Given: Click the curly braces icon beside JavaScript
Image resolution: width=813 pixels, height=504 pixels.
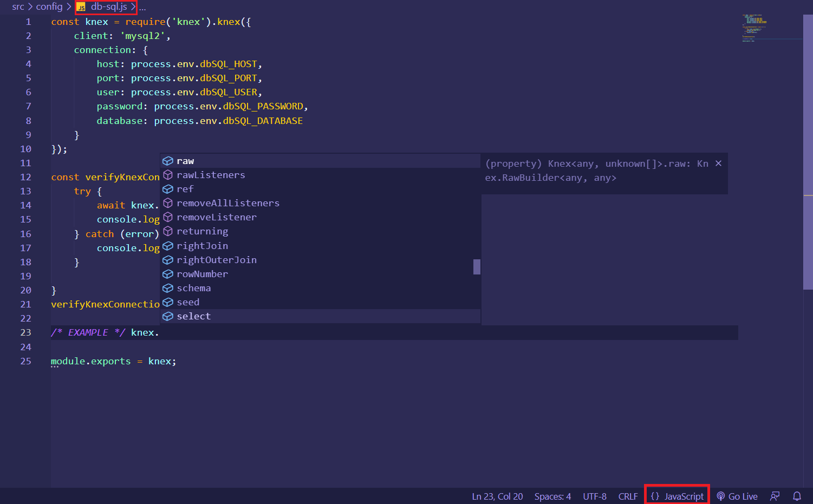Looking at the screenshot, I should (655, 496).
